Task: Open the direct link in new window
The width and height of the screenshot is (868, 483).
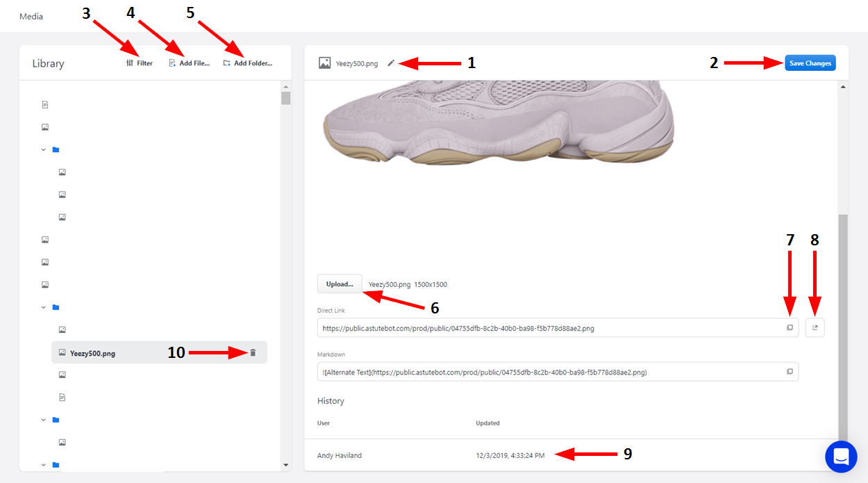Action: (x=815, y=328)
